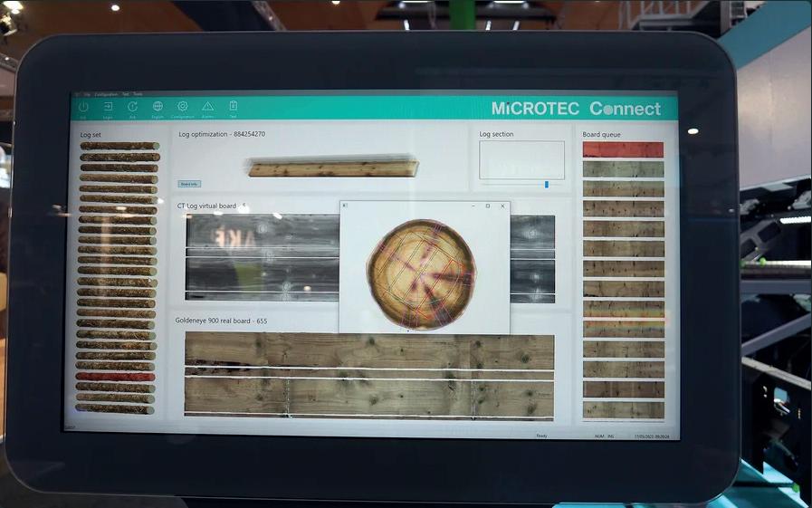Click the CT Log virtual board upper scan
The height and width of the screenshot is (508, 812).
point(262,234)
